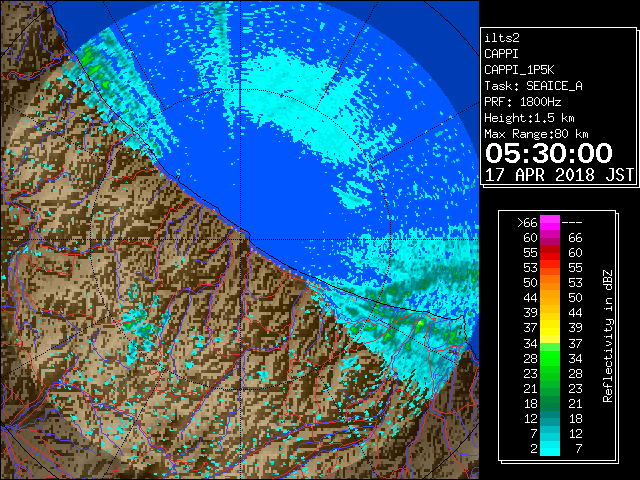
Task: Select the "Height:1.5 km" text
Action: (529, 118)
